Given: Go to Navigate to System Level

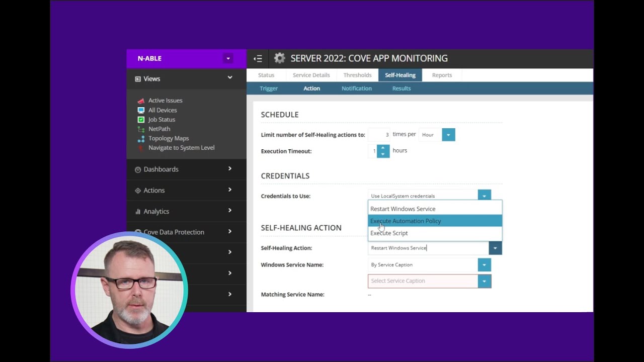Looking at the screenshot, I should pyautogui.click(x=181, y=148).
